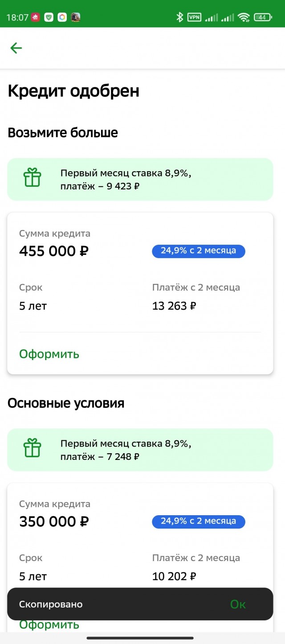Tap the back arrow

point(16,48)
